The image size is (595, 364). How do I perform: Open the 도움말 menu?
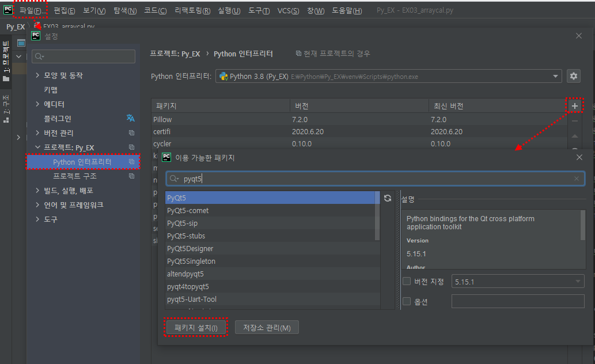(x=347, y=10)
